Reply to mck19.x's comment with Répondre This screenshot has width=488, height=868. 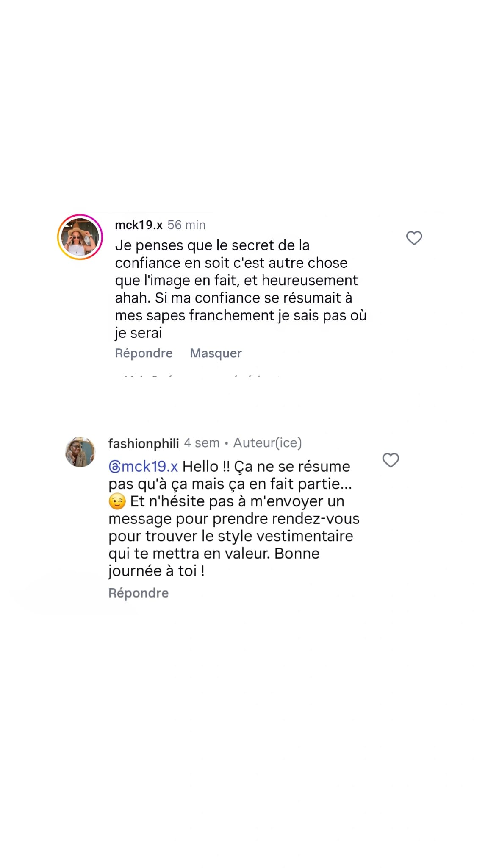point(144,353)
